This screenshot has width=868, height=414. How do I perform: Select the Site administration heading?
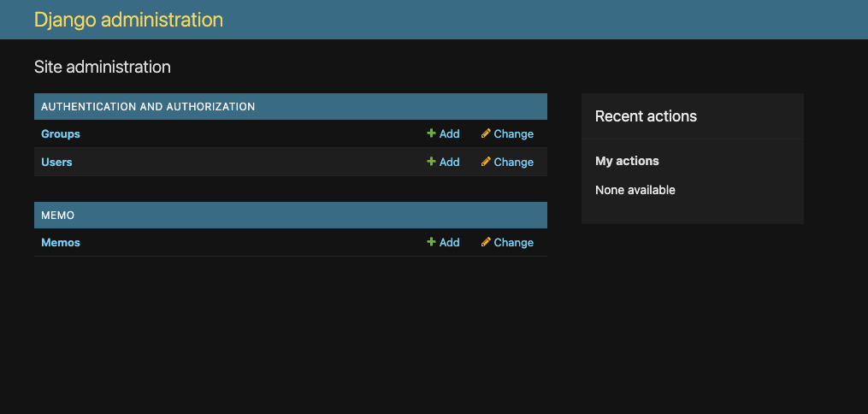click(x=103, y=68)
